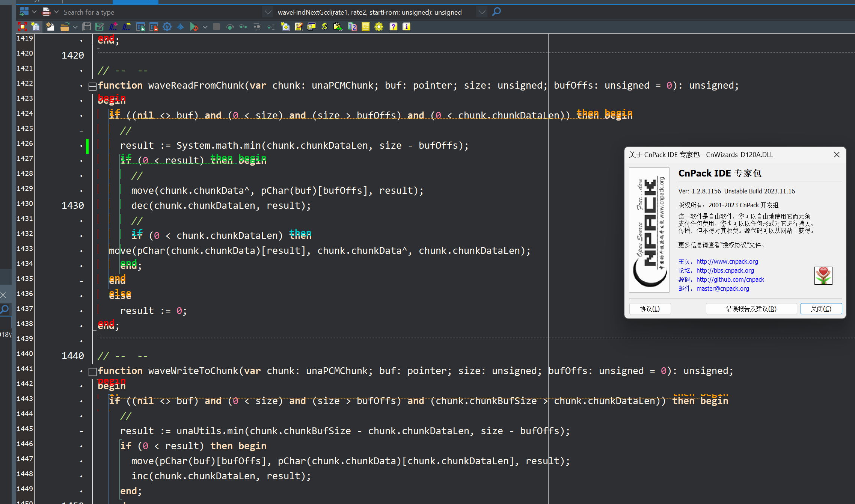Expand the method list dropdown arrow
Screen dimensions: 855x504
point(482,12)
